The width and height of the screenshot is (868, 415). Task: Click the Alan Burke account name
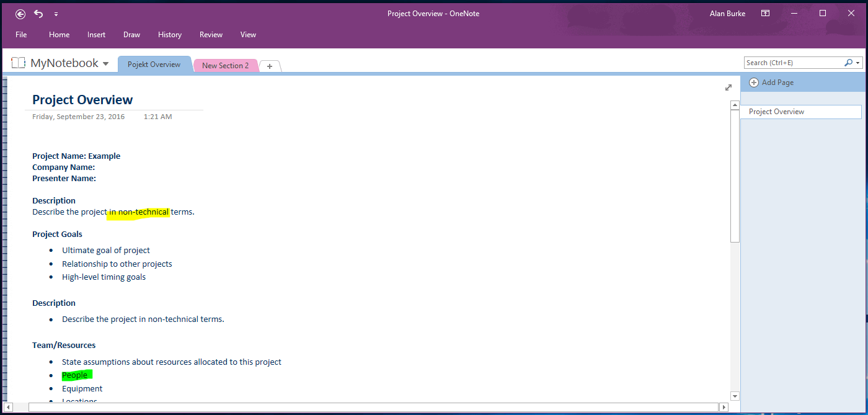pyautogui.click(x=727, y=13)
